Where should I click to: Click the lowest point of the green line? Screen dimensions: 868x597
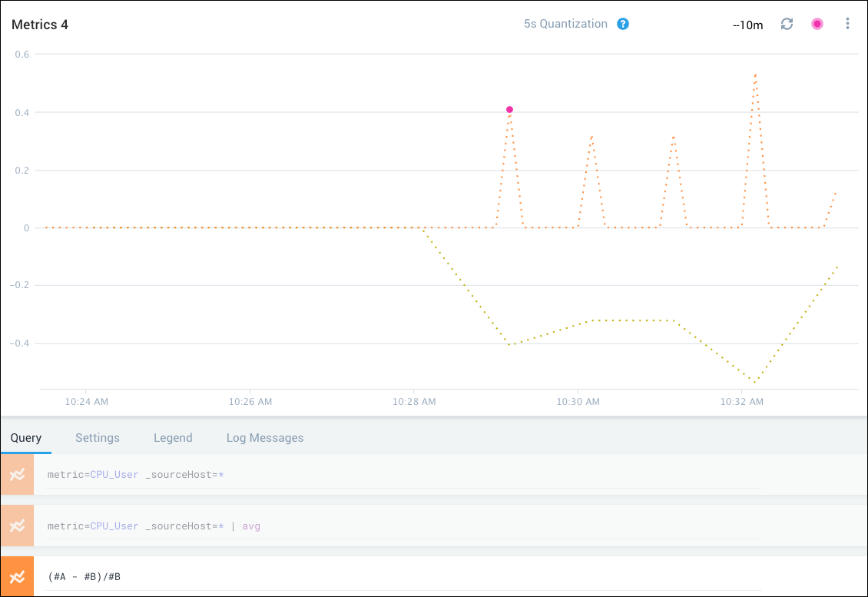tap(755, 382)
